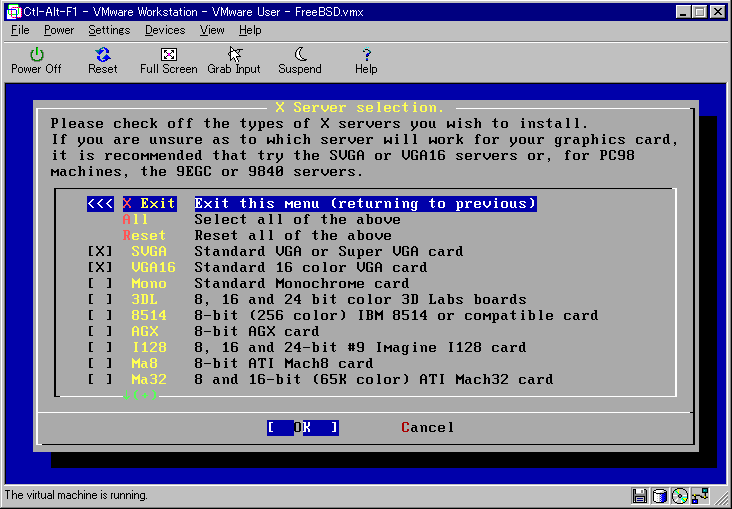Click 'Standard Monochrome card' description

pyautogui.click(x=302, y=283)
